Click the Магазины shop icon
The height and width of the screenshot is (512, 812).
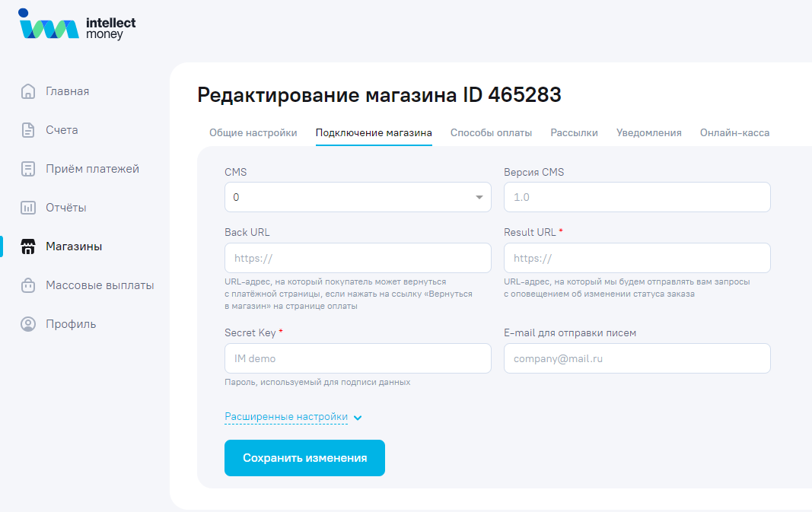tap(28, 246)
